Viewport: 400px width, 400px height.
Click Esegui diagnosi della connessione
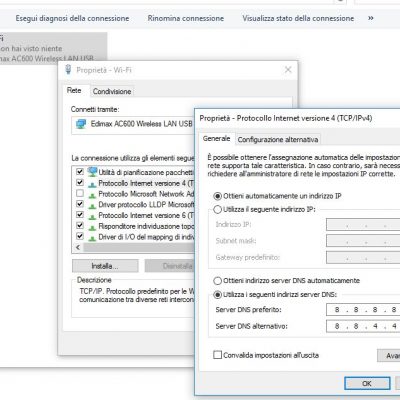click(x=72, y=18)
